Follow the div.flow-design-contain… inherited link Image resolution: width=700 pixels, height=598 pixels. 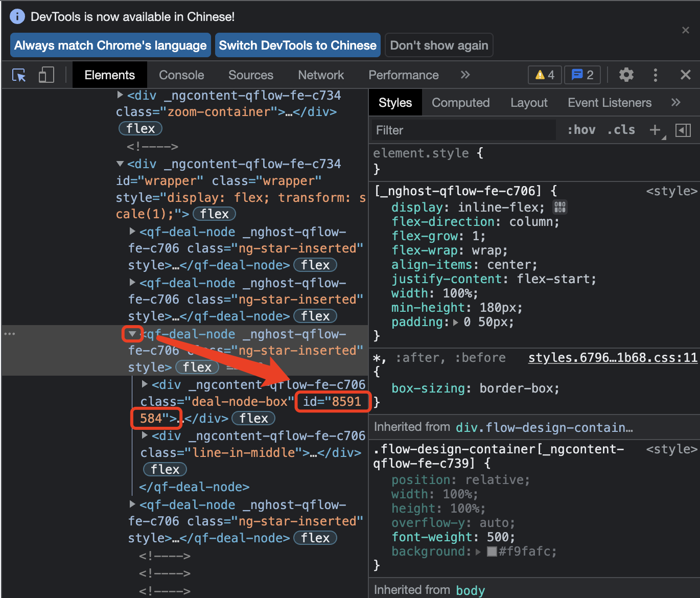tap(544, 428)
